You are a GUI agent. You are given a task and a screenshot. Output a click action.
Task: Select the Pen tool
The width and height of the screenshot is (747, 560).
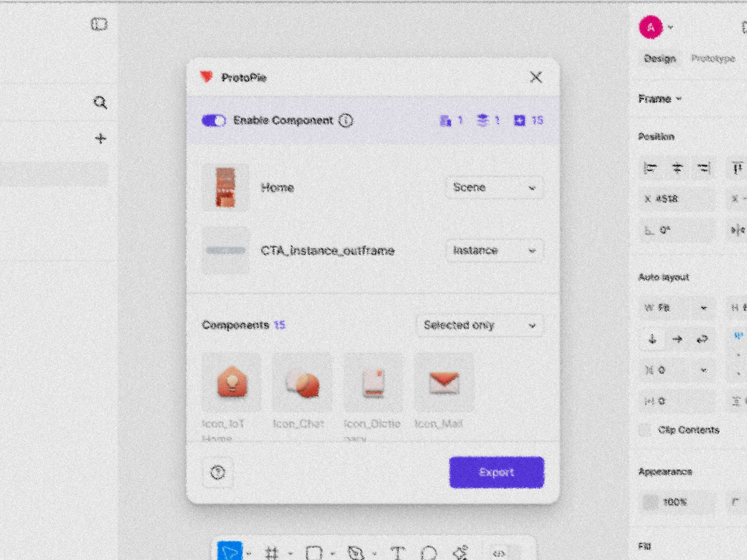356,553
